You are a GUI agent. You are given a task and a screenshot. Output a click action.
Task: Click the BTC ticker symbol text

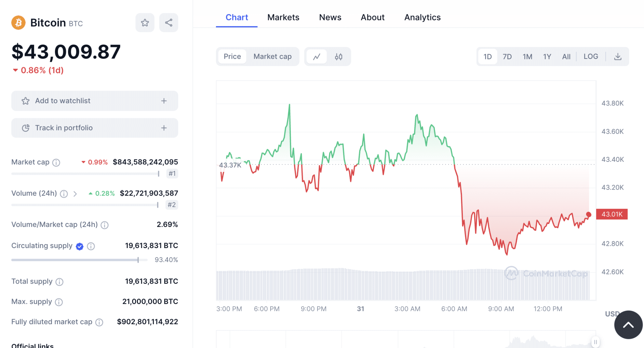(x=76, y=24)
